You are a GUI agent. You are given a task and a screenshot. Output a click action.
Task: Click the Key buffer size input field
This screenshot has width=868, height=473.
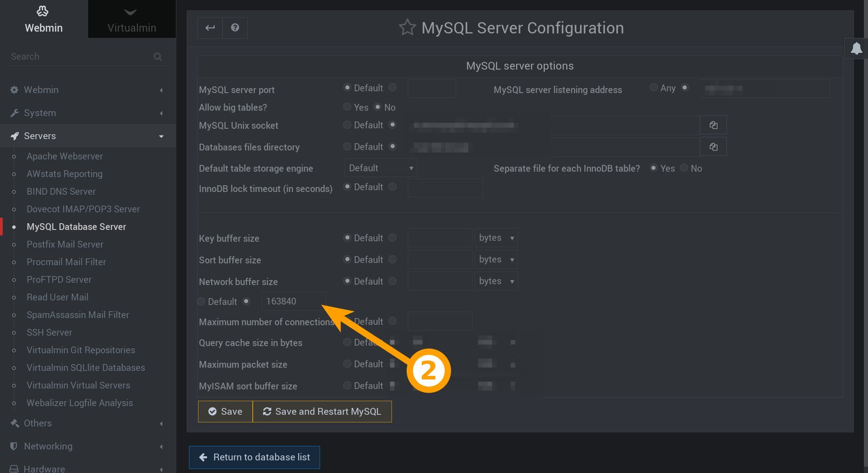coord(440,238)
